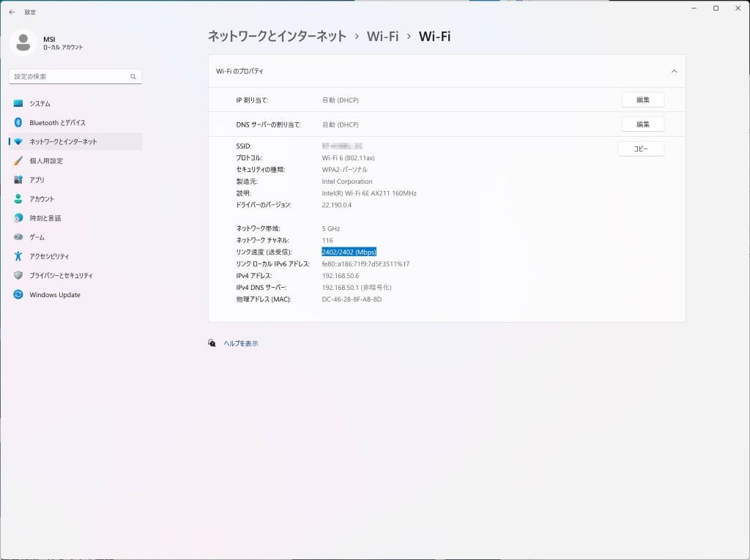Go to アプリ settings
This screenshot has height=560, width=750.
75,180
